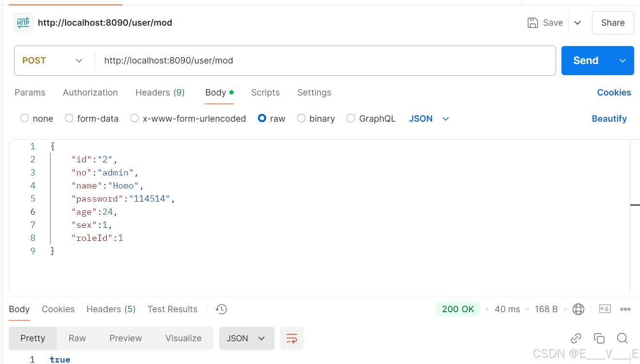Screen dimensions: 640x364
Task: Toggle the wrap lines icon in response
Action: (x=292, y=338)
